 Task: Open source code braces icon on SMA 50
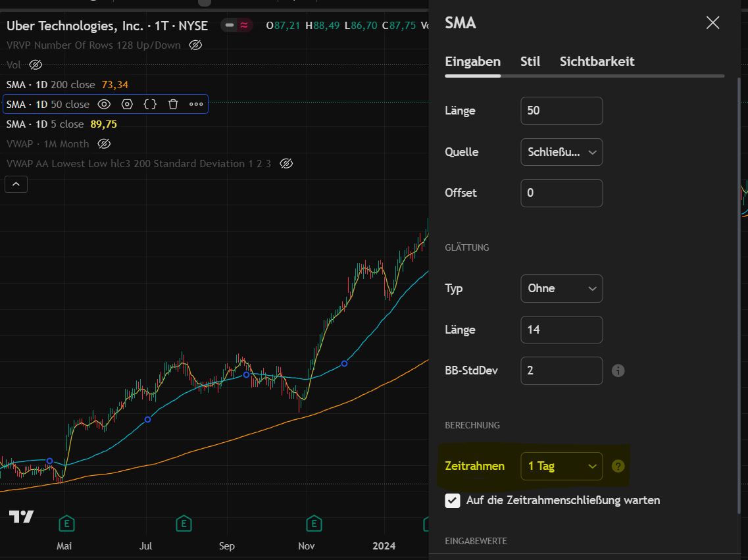[x=150, y=104]
